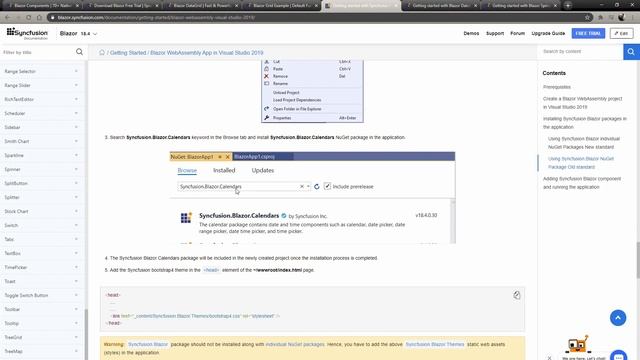Jump to NuGet Package Old standard section
This screenshot has width=640, height=360.
(581, 163)
